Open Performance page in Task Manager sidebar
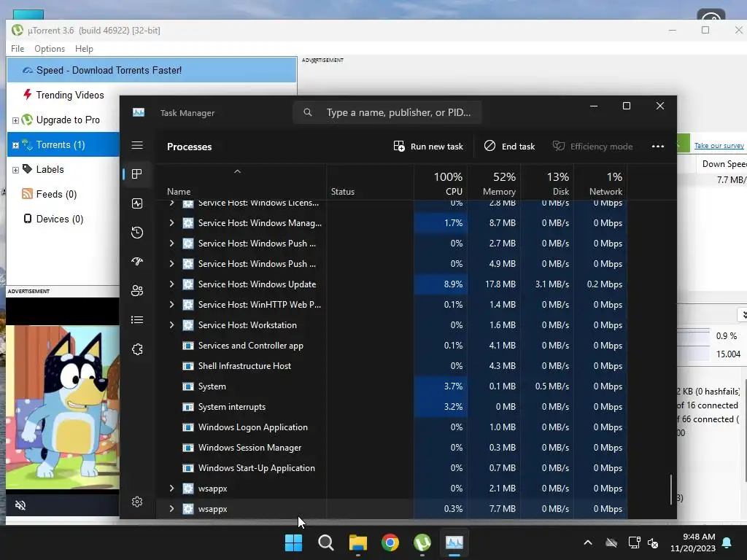747x560 pixels. pyautogui.click(x=137, y=203)
